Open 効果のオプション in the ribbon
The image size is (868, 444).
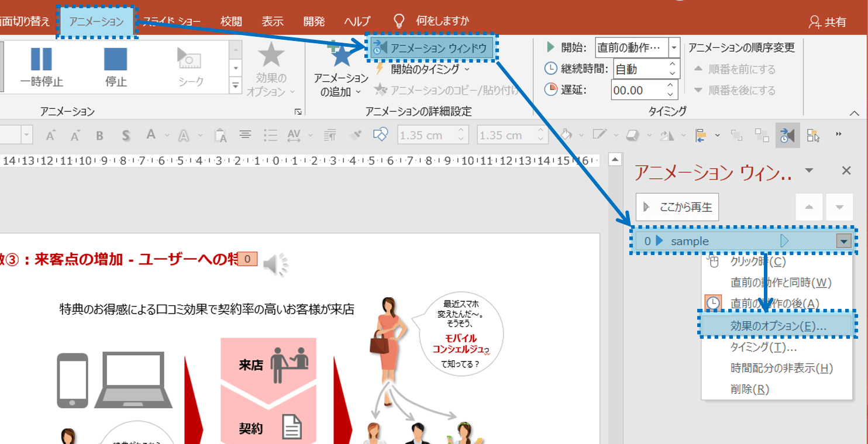(x=270, y=70)
